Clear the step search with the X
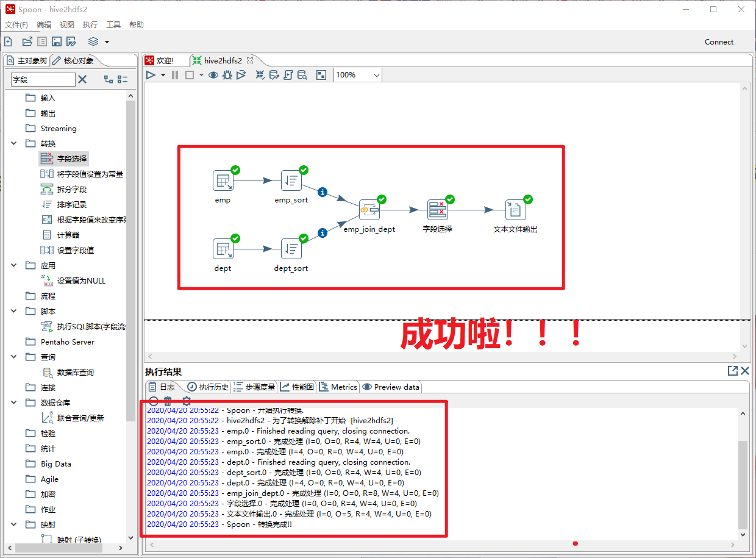756x558 pixels. pyautogui.click(x=83, y=79)
